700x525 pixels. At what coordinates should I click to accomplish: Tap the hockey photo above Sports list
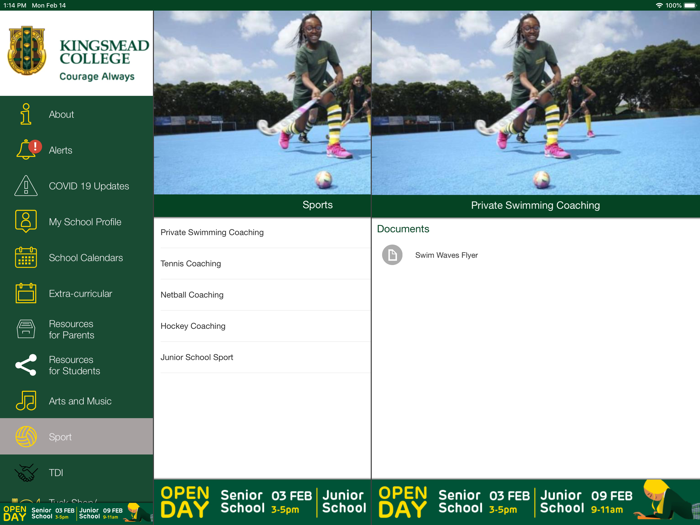tap(262, 103)
